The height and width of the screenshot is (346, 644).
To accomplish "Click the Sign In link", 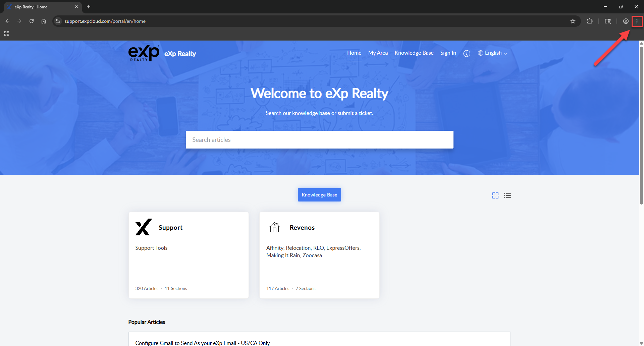I will (x=448, y=53).
